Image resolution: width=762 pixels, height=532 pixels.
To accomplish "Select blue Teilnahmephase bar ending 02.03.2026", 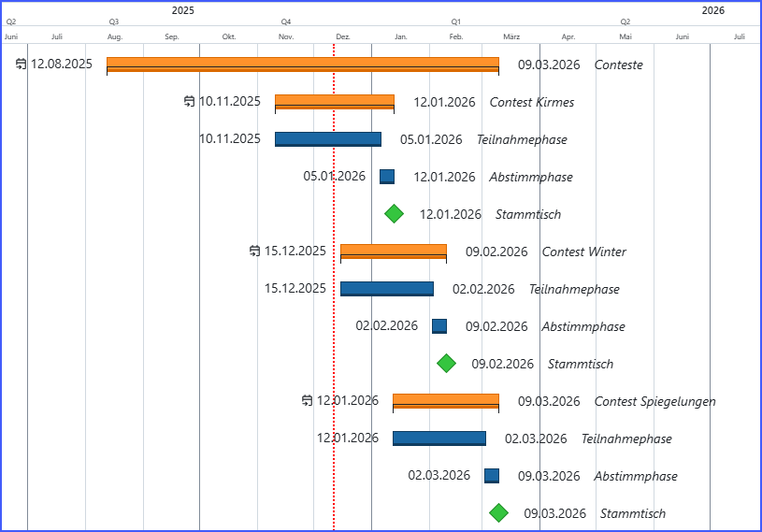I will click(439, 439).
